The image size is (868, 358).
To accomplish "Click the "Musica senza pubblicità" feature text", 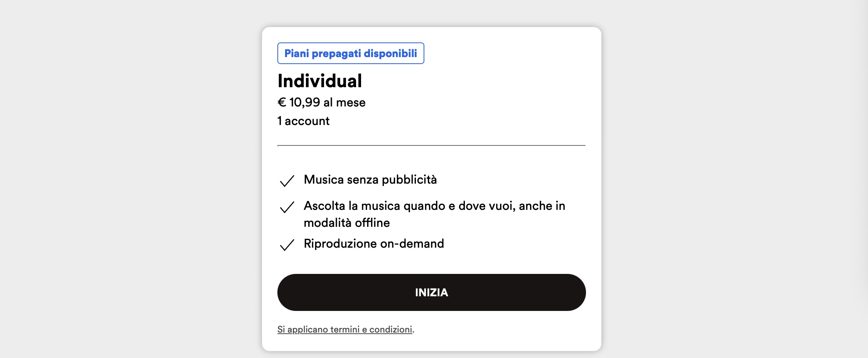I will [370, 180].
